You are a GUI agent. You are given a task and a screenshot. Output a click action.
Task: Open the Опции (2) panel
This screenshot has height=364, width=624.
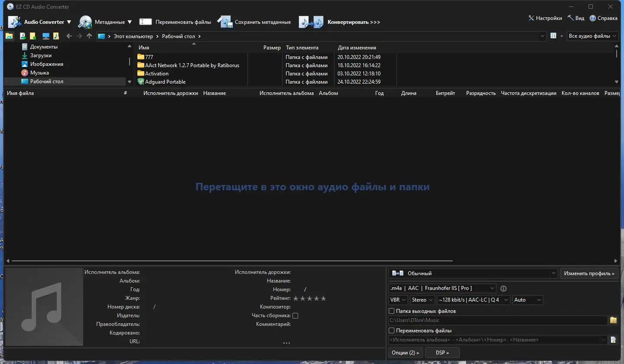(x=406, y=352)
